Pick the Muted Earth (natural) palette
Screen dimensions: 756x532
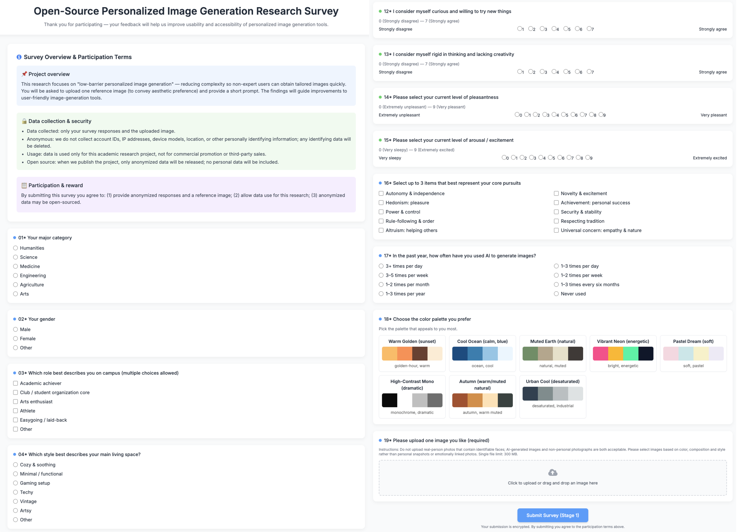point(552,353)
